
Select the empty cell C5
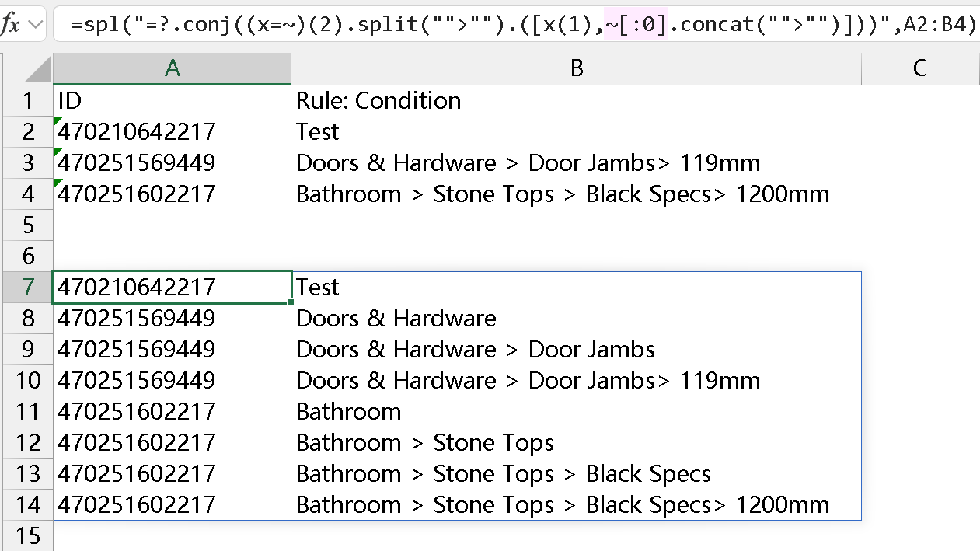point(919,225)
